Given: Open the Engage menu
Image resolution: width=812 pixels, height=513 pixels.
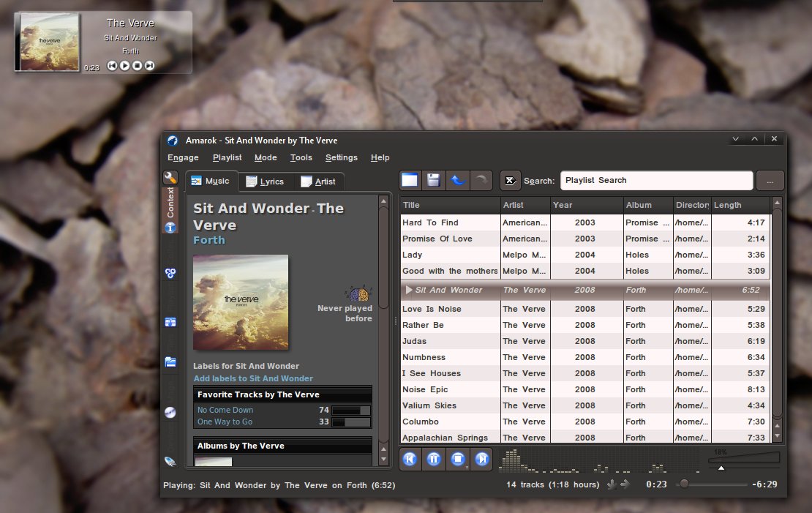Looking at the screenshot, I should 183,157.
